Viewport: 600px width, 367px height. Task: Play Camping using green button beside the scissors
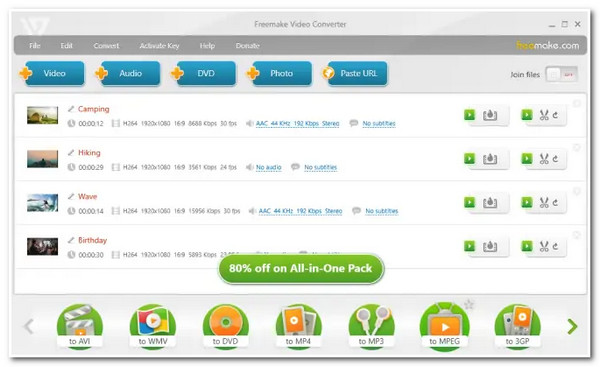(527, 114)
